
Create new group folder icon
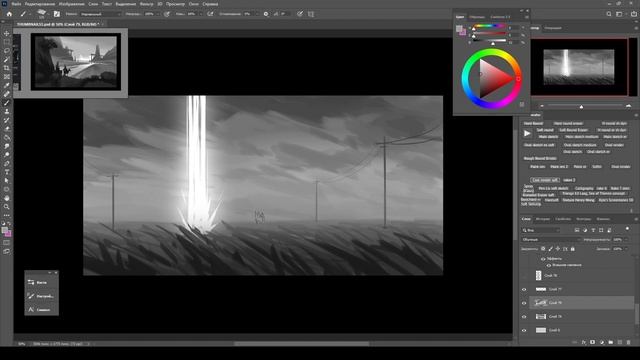tap(611, 342)
